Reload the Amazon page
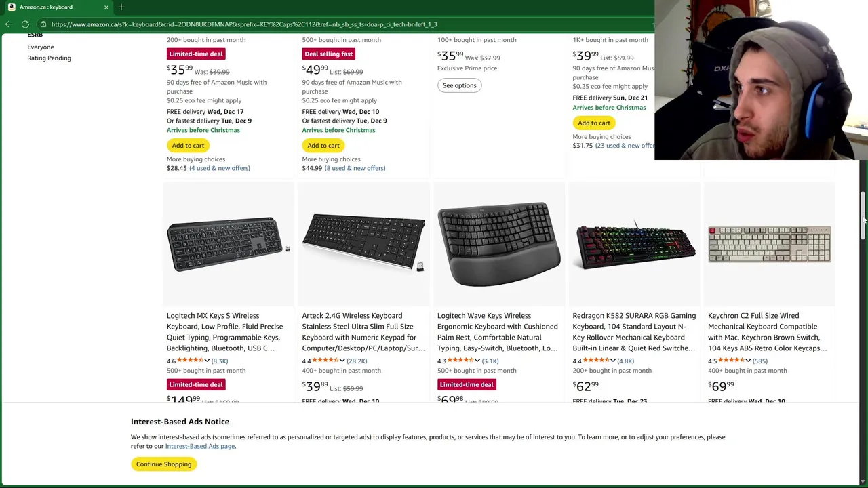 click(x=25, y=24)
